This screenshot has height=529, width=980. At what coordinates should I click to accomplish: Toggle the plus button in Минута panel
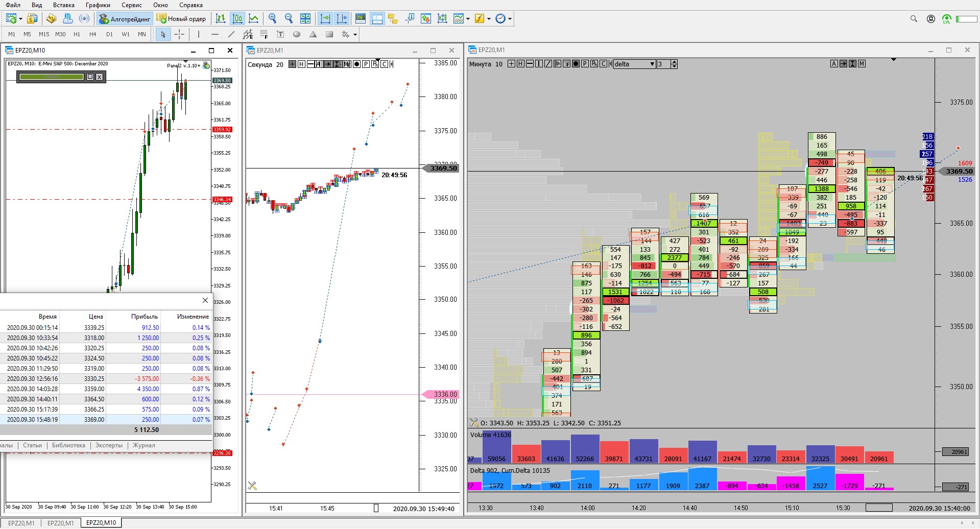pos(511,64)
